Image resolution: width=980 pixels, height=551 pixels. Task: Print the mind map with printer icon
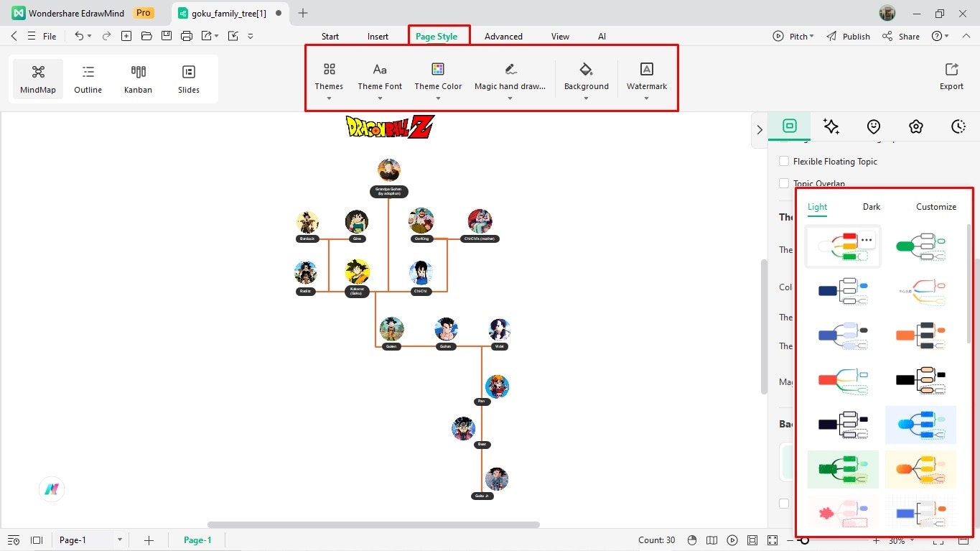(187, 36)
